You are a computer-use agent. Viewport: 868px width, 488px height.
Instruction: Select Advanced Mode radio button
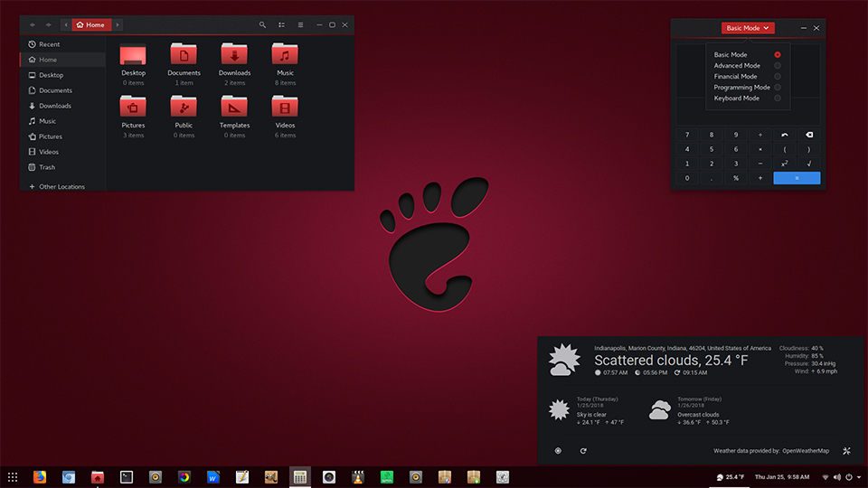coord(778,65)
